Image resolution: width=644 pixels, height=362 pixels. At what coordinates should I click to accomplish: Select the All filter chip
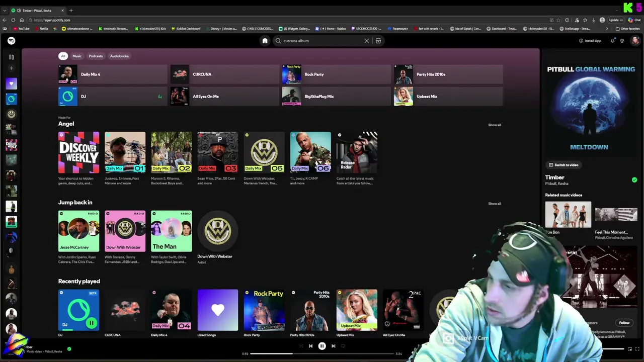click(63, 56)
